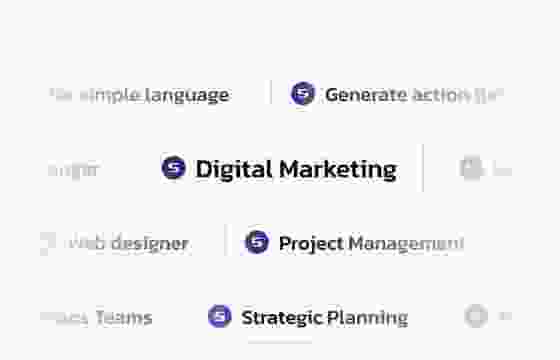Click the divider right of Digital Marketing
Image resolution: width=560 pixels, height=360 pixels.
pyautogui.click(x=423, y=168)
